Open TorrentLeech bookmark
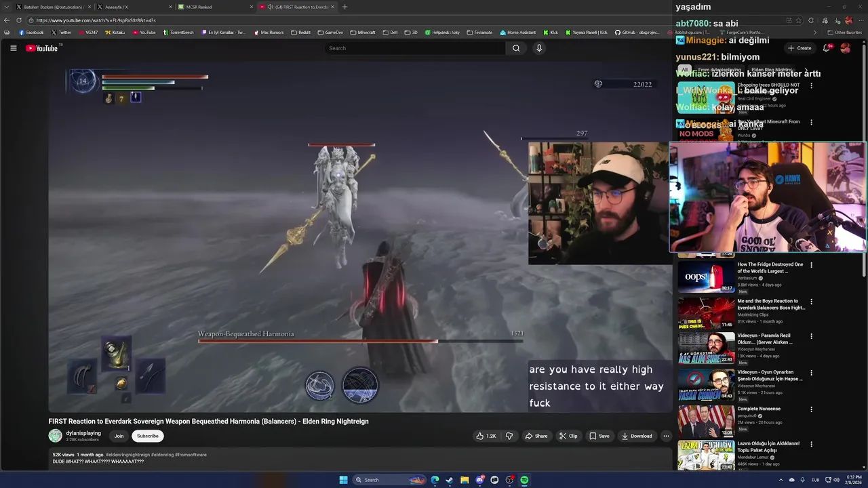868x488 pixels. point(178,33)
